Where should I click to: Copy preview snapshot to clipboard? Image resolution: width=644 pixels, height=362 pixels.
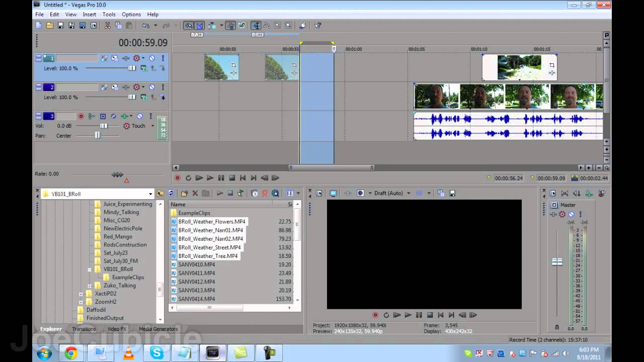[441, 193]
